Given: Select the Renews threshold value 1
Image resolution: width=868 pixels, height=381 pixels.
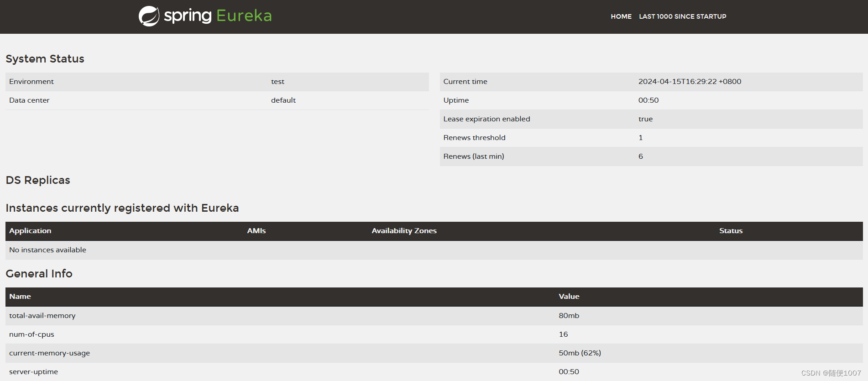Looking at the screenshot, I should [641, 138].
